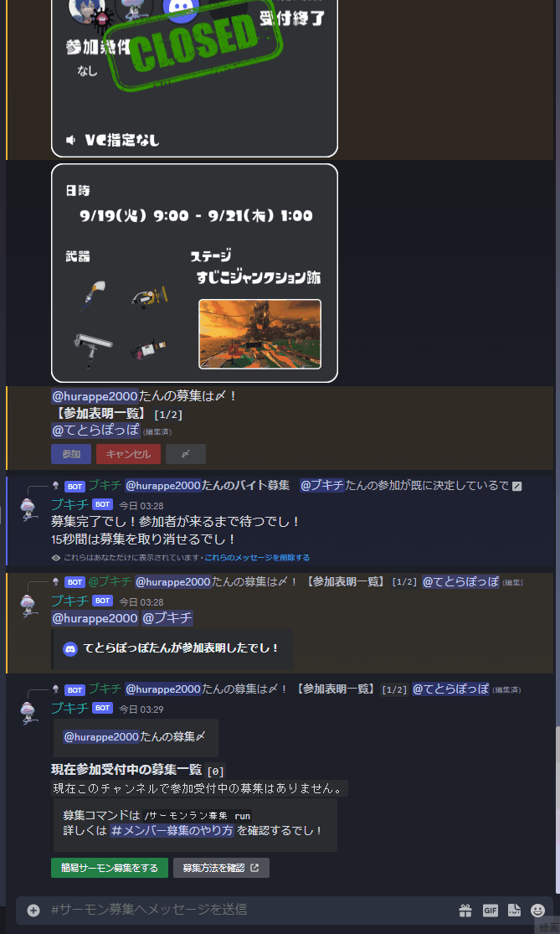The height and width of the screenshot is (934, 560).
Task: Click the blue 参加 button
Action: coord(71,454)
